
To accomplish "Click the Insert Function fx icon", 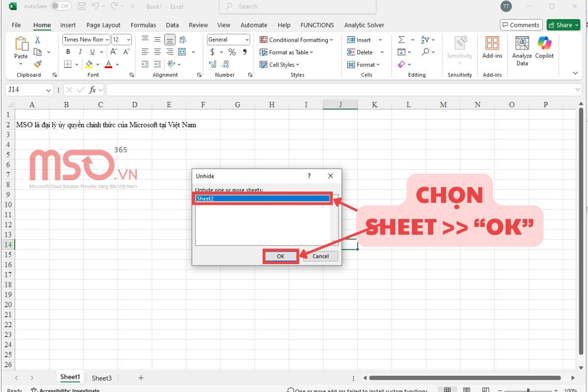I will pyautogui.click(x=92, y=90).
